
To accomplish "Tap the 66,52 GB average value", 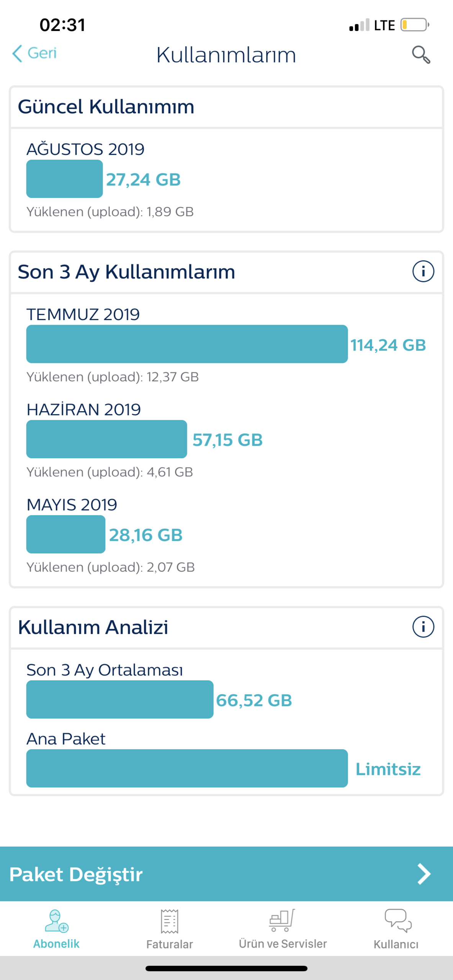I will point(254,700).
